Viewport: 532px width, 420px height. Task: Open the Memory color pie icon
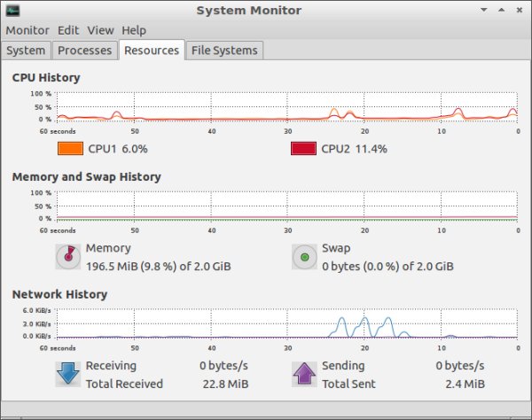pos(68,257)
